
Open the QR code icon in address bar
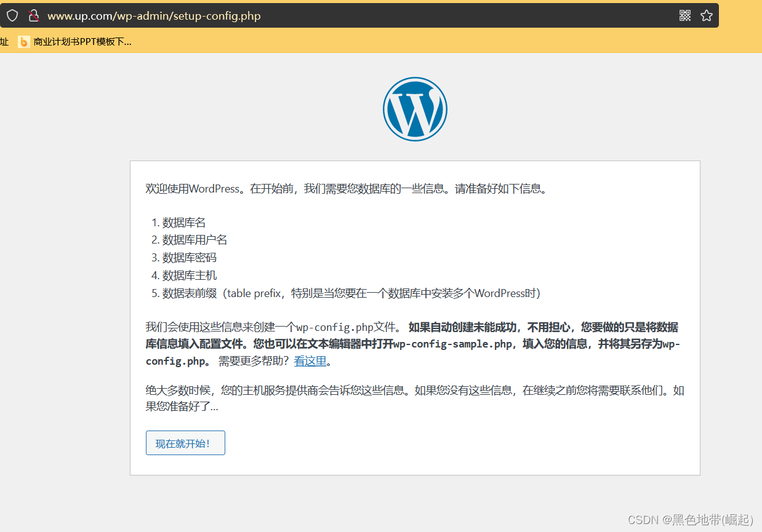coord(685,16)
